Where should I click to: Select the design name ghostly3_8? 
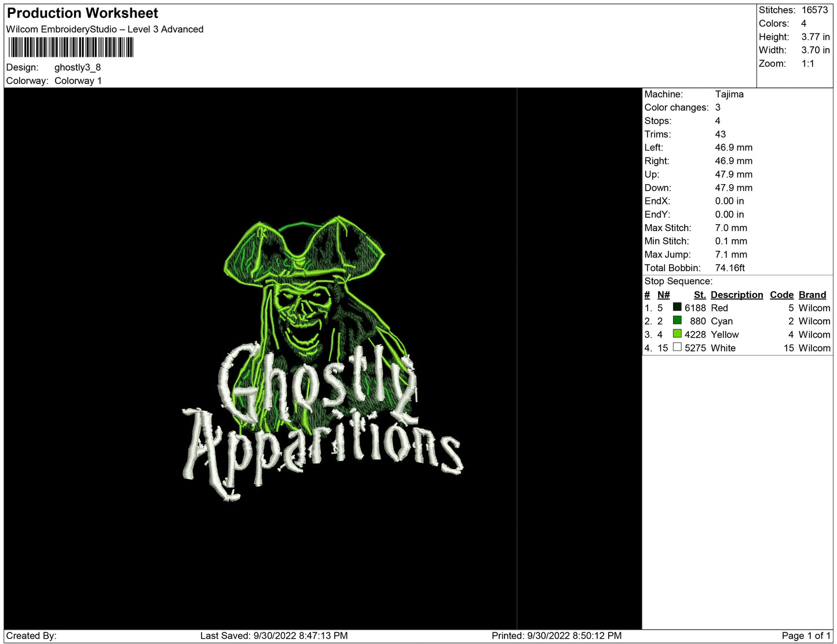(x=78, y=67)
